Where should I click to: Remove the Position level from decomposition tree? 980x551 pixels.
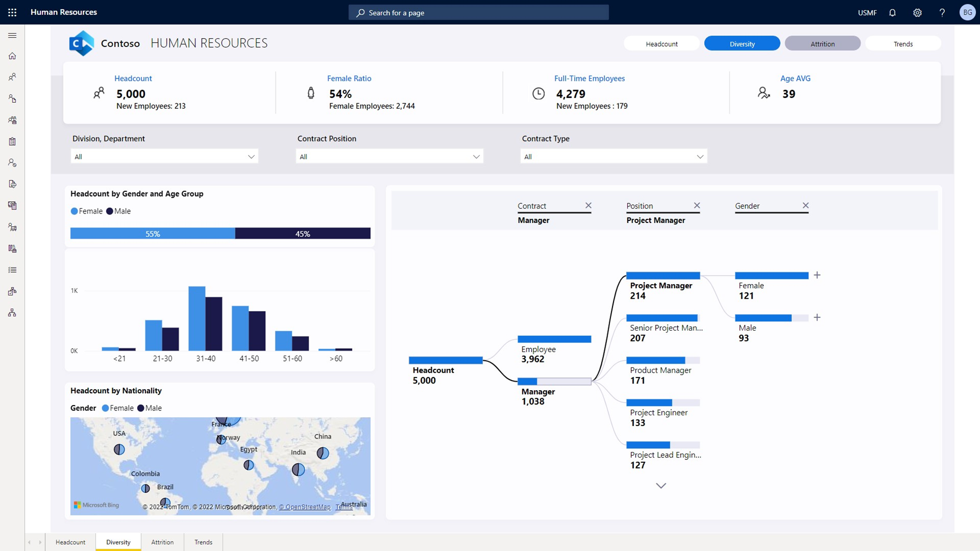[697, 206]
